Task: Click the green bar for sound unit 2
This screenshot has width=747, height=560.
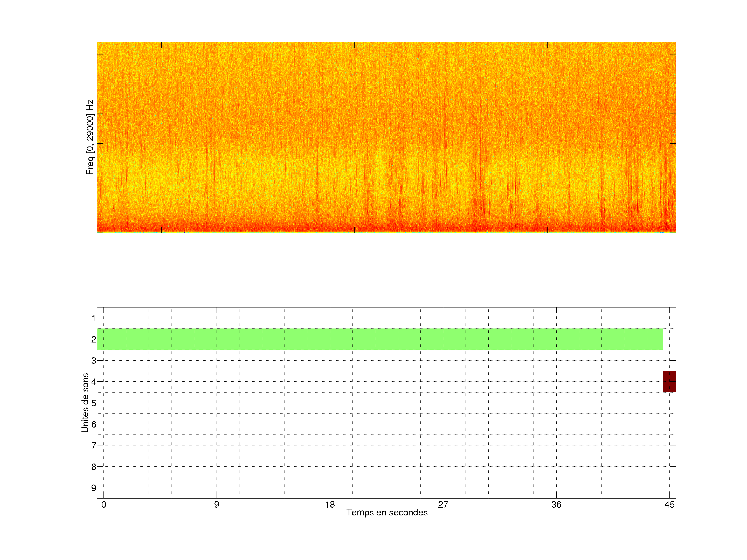Action: coord(380,339)
